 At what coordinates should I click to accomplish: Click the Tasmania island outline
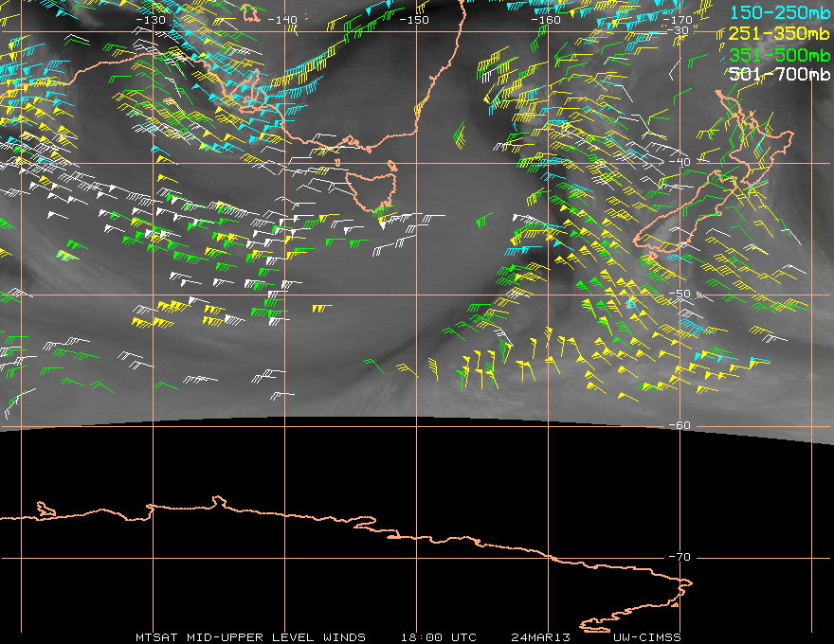pos(372,189)
